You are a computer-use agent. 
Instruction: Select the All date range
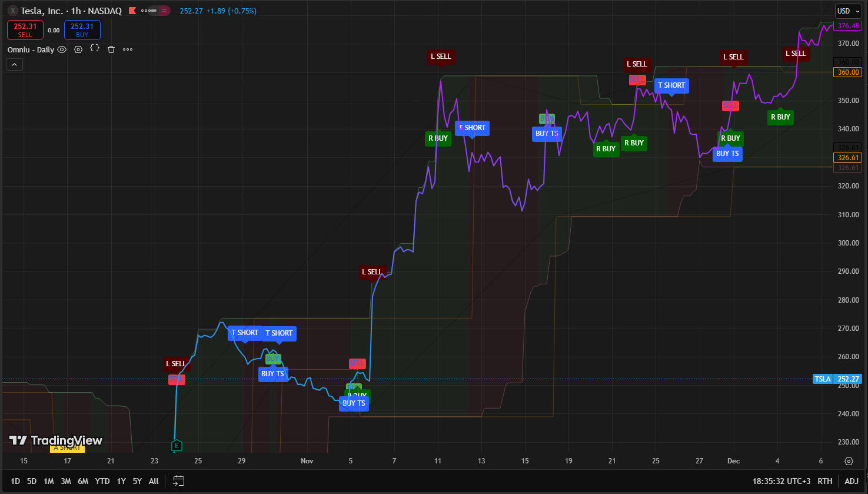(x=154, y=481)
